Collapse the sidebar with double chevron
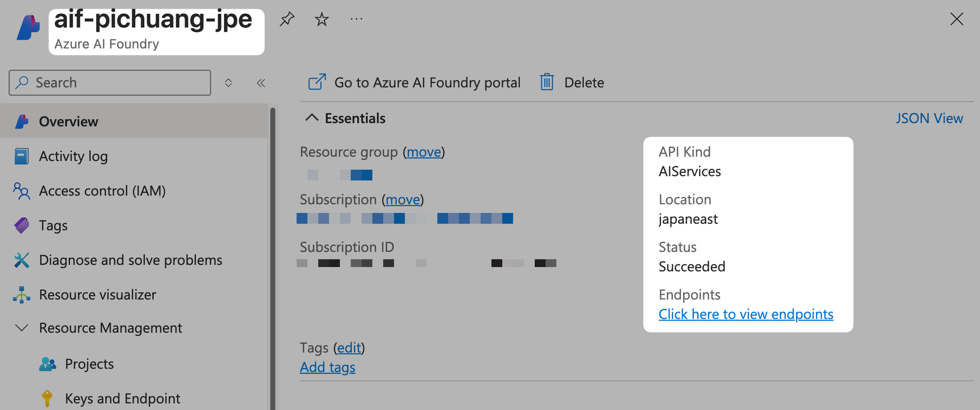The width and height of the screenshot is (980, 410). tap(261, 83)
